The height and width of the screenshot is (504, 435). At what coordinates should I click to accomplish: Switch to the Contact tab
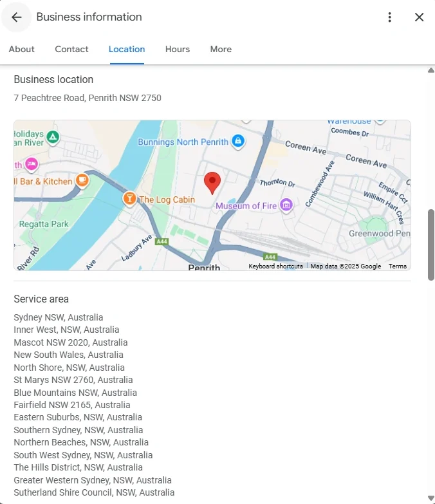click(71, 49)
